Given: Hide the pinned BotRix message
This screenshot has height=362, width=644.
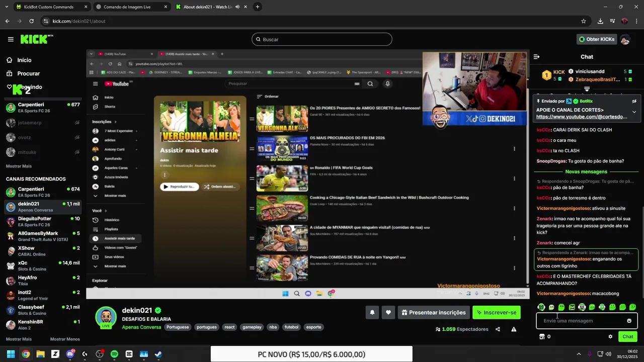Looking at the screenshot, I should coord(634,101).
